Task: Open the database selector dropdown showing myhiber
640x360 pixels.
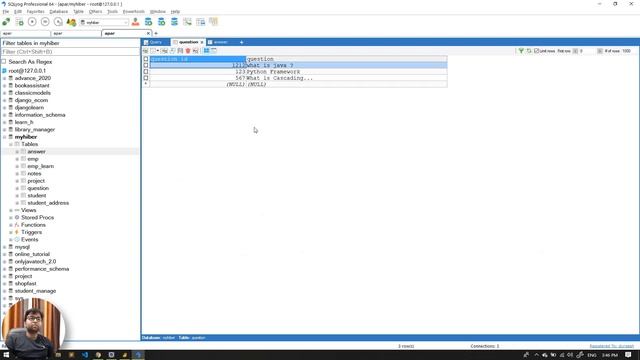Action: [104, 22]
